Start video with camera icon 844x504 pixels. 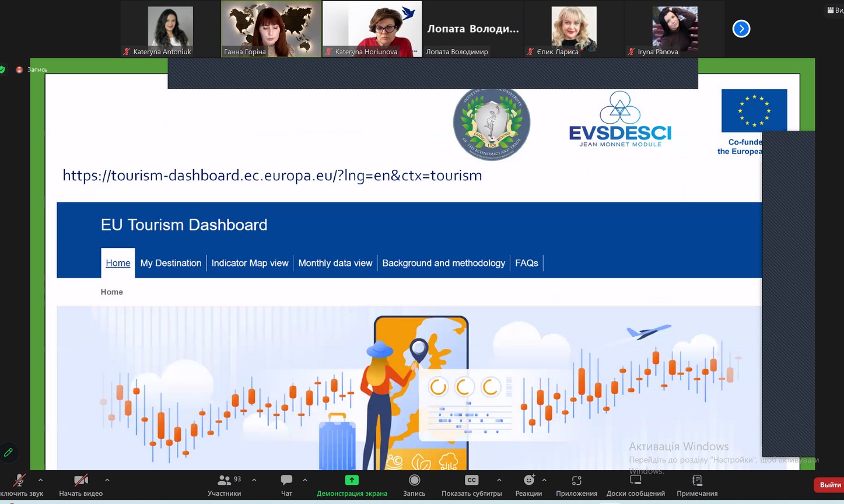81,481
